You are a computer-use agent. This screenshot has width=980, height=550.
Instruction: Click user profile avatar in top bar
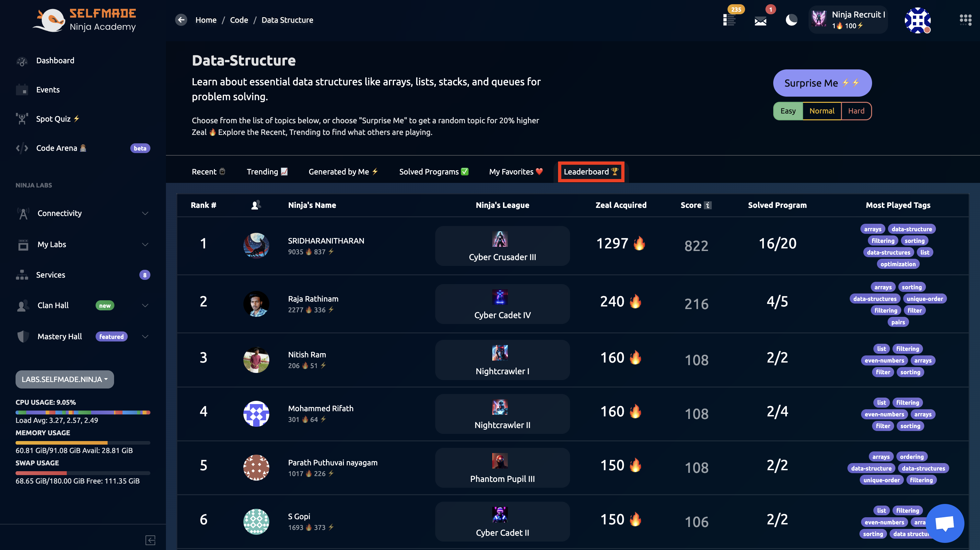(x=917, y=20)
